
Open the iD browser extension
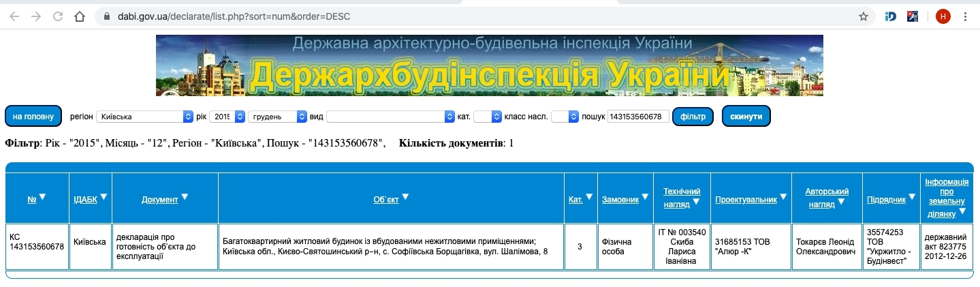click(891, 16)
